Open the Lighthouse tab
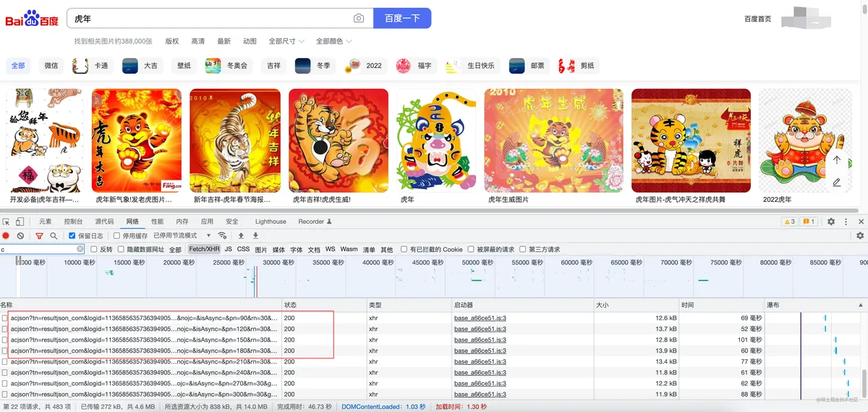The image size is (868, 412). click(271, 222)
